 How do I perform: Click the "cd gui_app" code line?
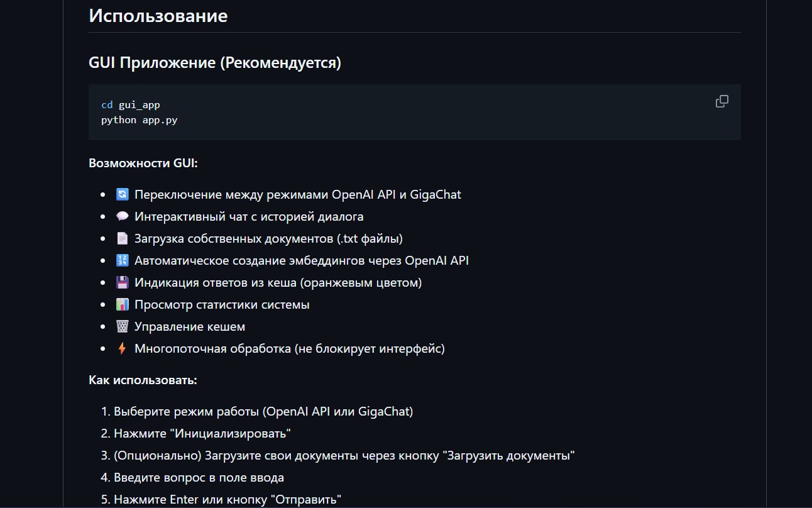point(131,105)
